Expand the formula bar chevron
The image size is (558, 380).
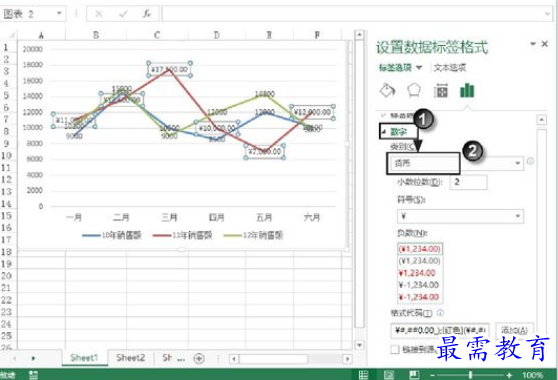pyautogui.click(x=547, y=14)
